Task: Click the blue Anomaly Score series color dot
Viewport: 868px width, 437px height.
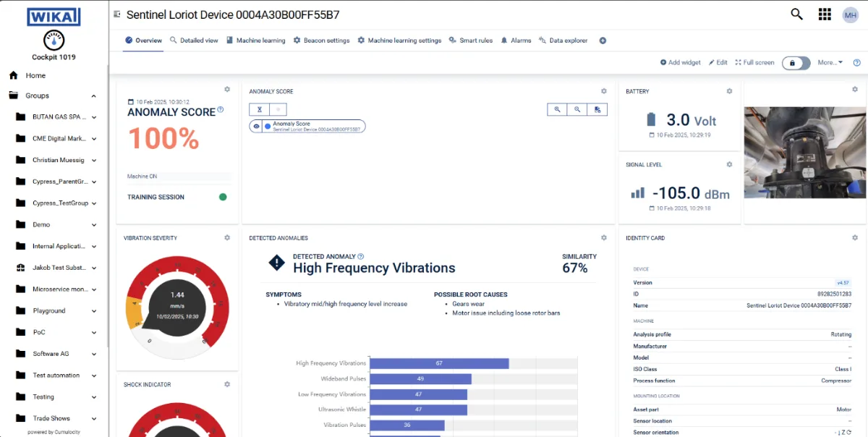Action: coord(267,126)
